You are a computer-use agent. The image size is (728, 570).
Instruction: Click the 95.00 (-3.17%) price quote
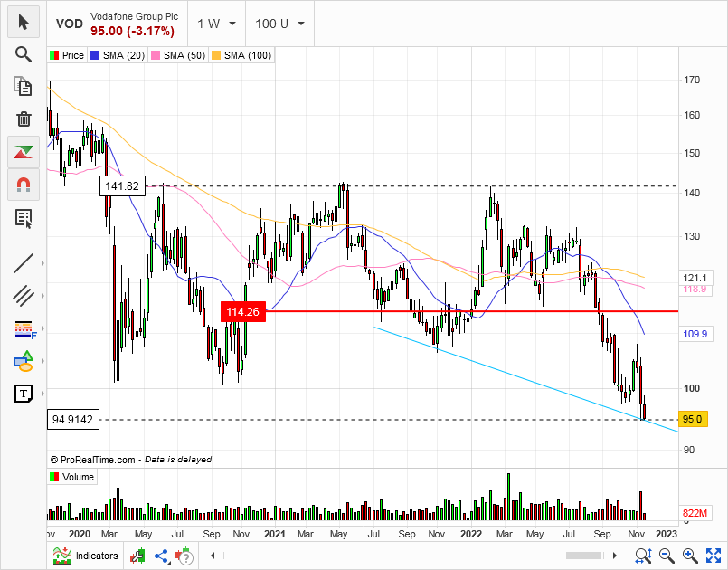(132, 31)
